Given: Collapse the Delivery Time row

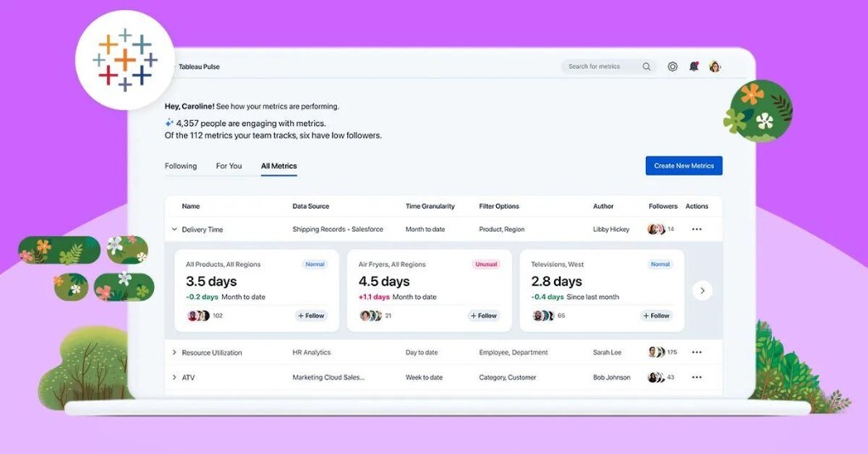Looking at the screenshot, I should (x=174, y=229).
